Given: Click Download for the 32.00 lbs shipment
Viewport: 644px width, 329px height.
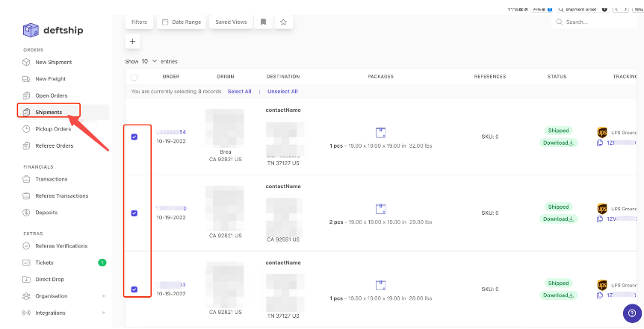Looking at the screenshot, I should 558,142.
